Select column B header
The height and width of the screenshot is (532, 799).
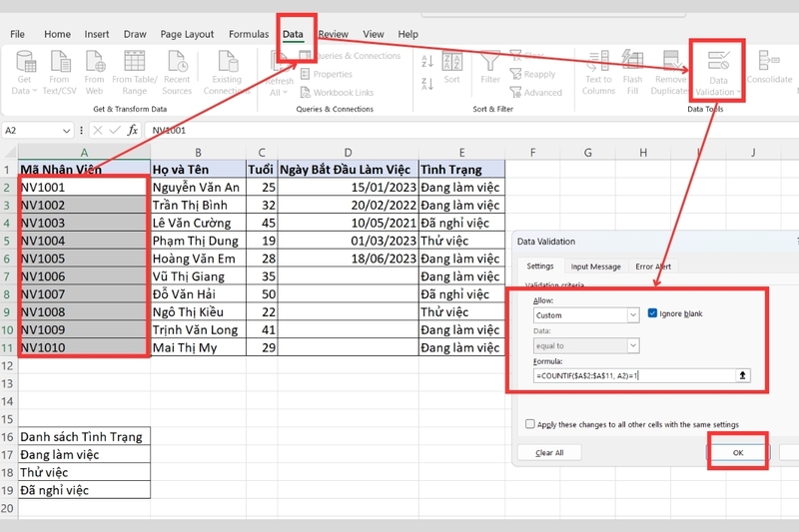(198, 153)
